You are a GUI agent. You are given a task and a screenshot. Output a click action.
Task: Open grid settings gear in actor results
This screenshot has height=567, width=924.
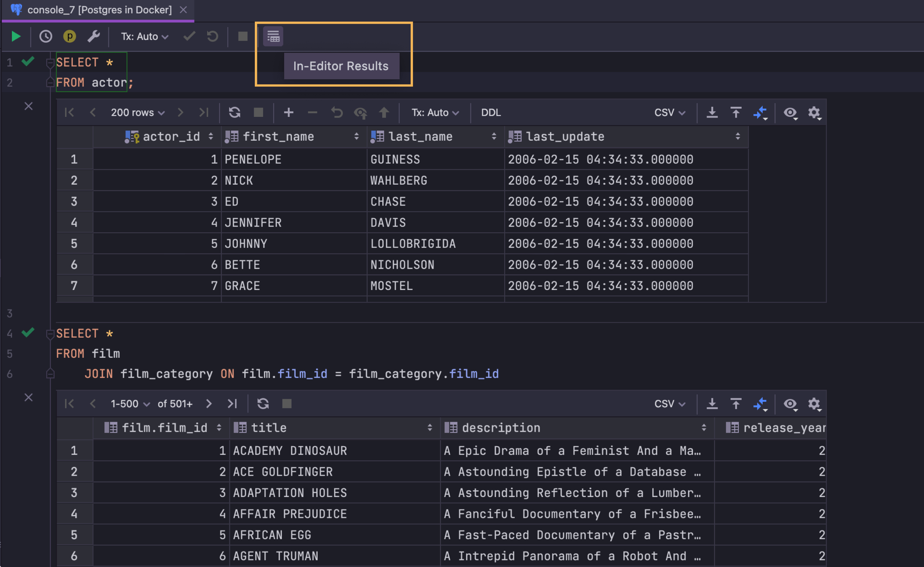pos(814,113)
